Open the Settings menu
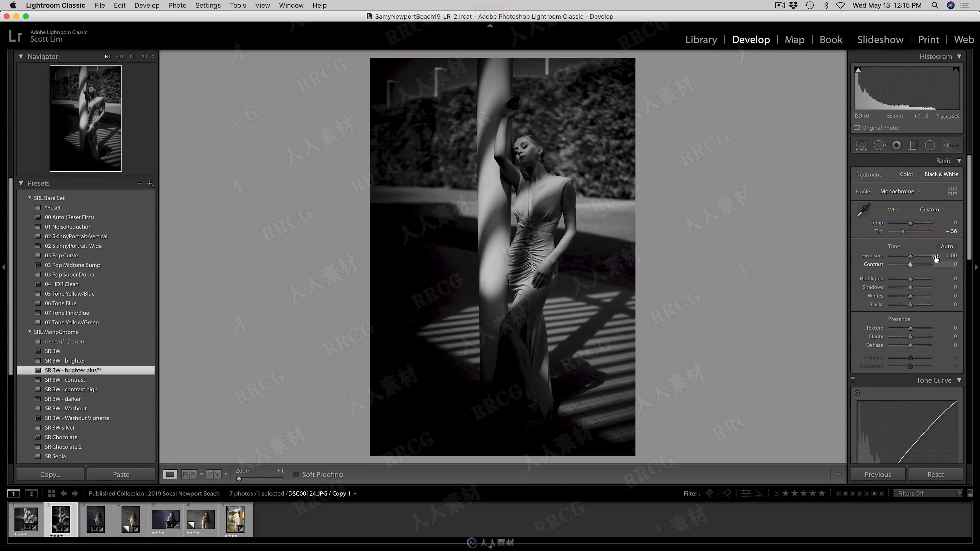The width and height of the screenshot is (980, 551). coord(208,5)
